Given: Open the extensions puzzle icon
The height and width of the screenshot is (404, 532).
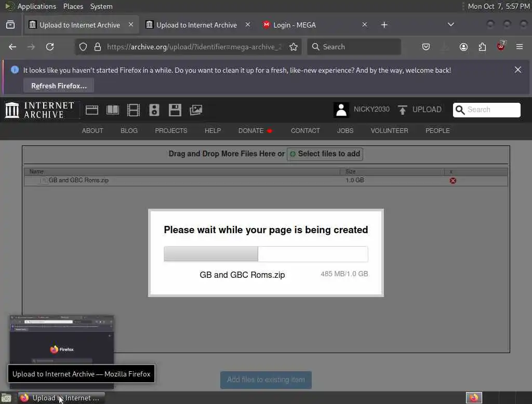Looking at the screenshot, I should pyautogui.click(x=482, y=47).
